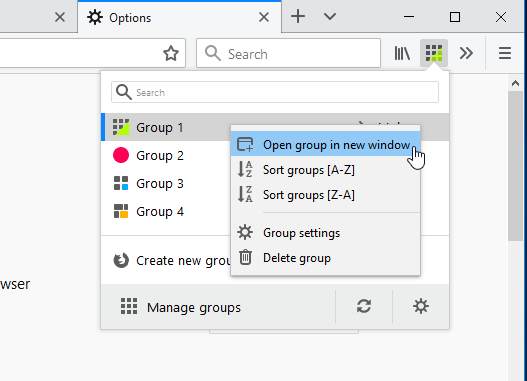Screen dimensions: 527x381
Task: Click the new window icon in context menu
Action: [x=245, y=144]
